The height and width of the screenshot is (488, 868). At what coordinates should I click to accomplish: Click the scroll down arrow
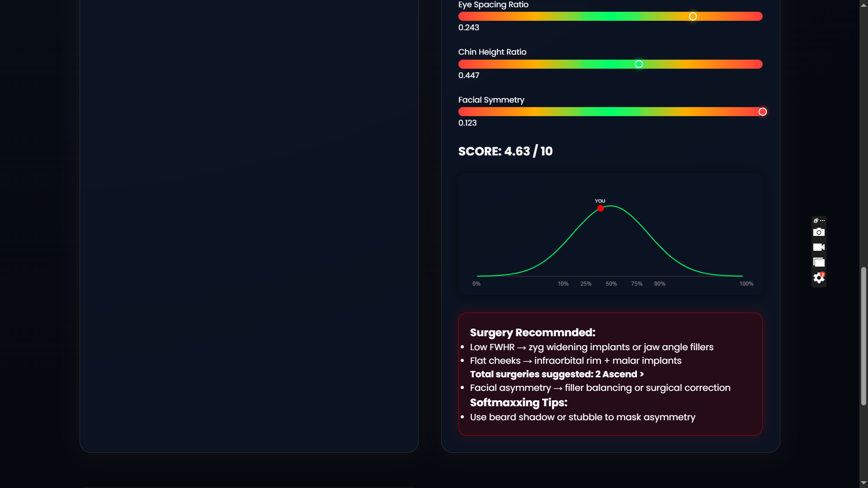(x=863, y=483)
